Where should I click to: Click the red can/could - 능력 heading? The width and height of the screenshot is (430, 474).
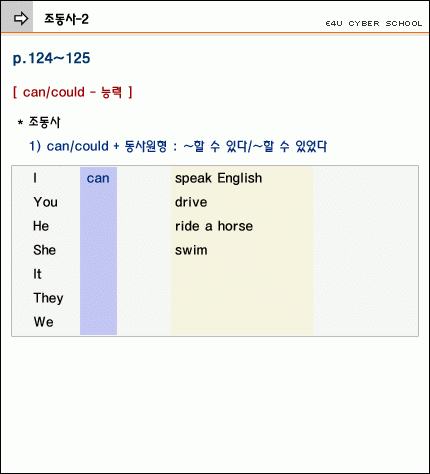73,92
